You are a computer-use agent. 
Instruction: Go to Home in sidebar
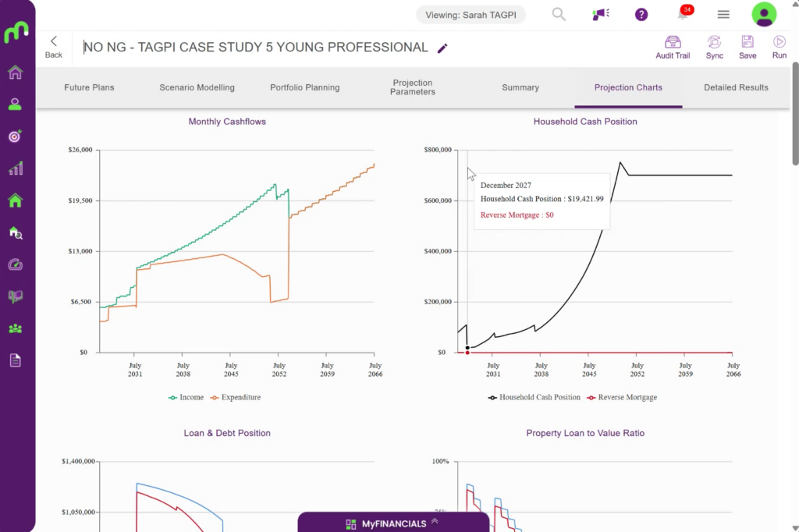coord(16,73)
